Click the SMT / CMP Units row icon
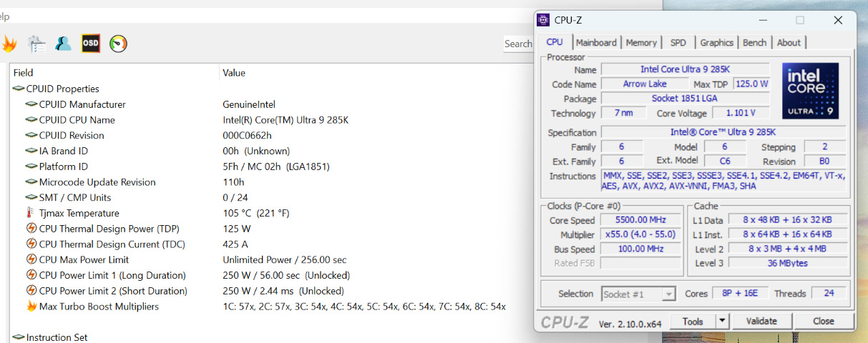Screen dimensions: 868x343 pos(31,197)
